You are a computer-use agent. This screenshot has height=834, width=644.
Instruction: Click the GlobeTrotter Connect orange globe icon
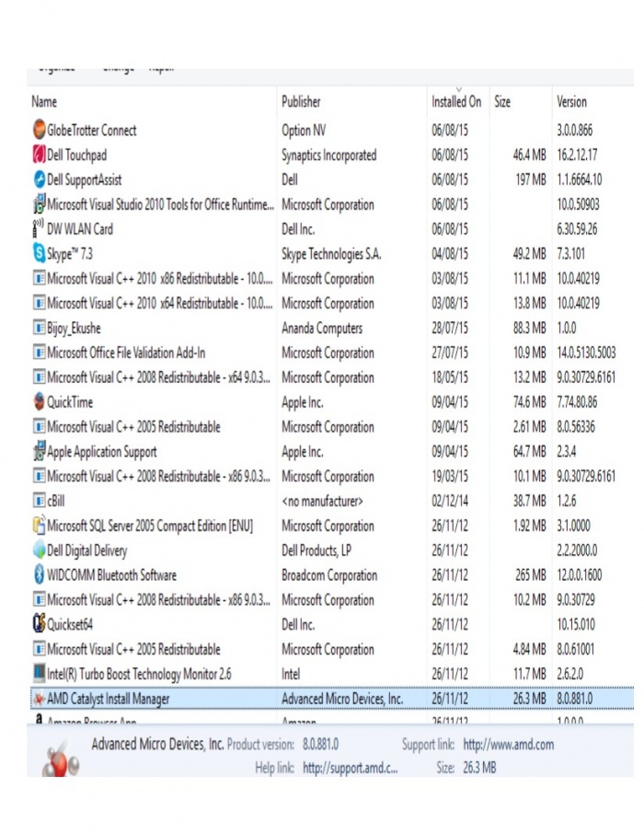pyautogui.click(x=39, y=129)
